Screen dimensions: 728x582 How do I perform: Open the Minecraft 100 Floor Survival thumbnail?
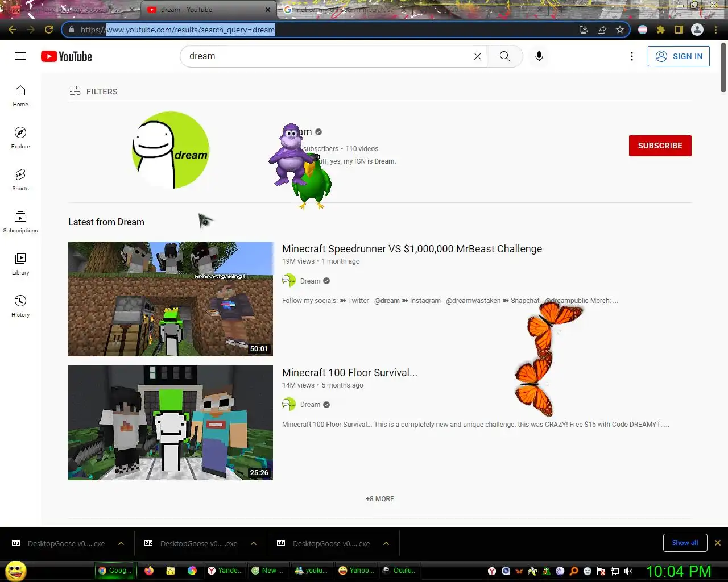(x=171, y=423)
